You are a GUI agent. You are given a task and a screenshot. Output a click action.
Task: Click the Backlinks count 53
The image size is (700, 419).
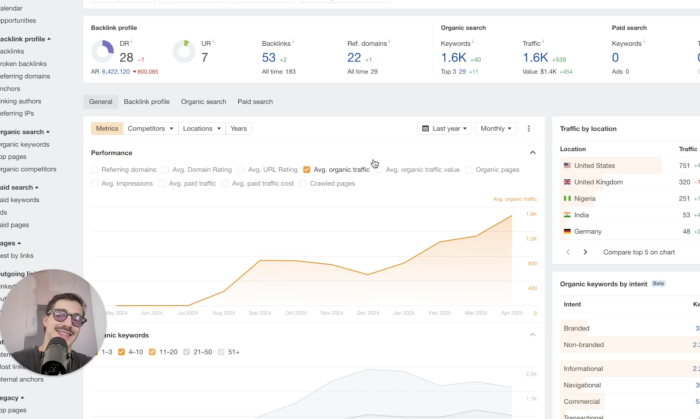pos(269,58)
